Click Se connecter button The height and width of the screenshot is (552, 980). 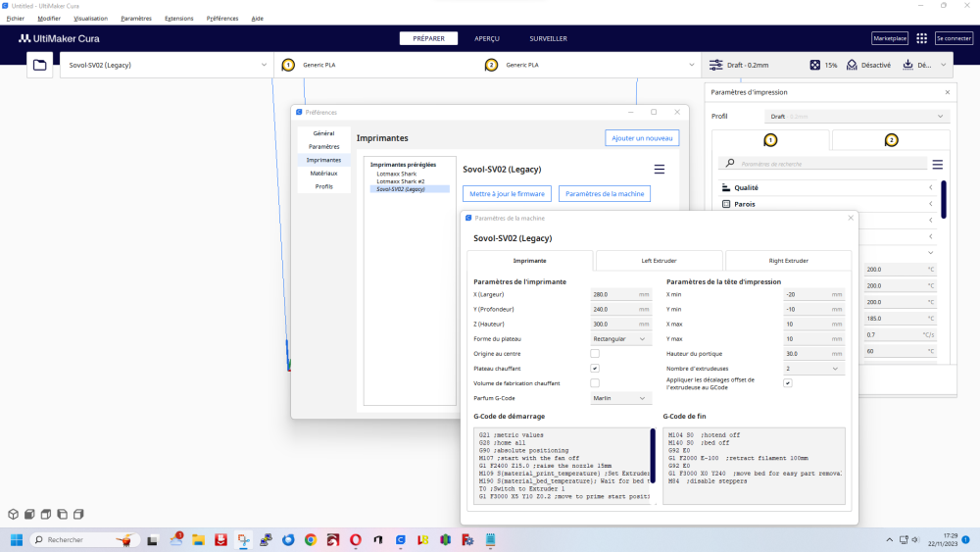954,39
